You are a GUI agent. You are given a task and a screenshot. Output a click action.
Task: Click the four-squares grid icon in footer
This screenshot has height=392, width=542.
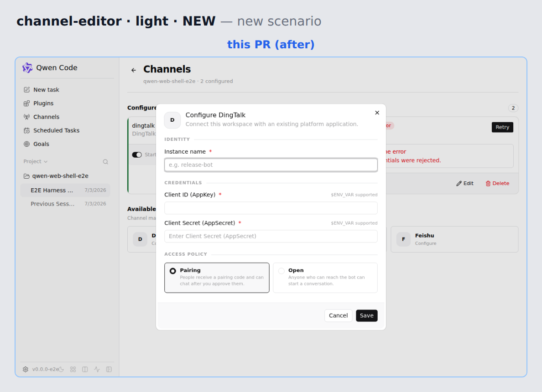pyautogui.click(x=73, y=369)
